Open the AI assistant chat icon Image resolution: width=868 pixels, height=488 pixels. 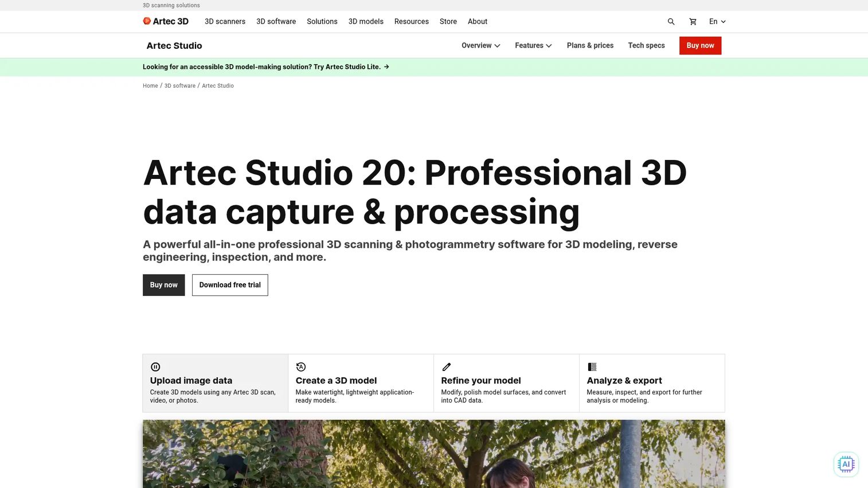click(846, 464)
